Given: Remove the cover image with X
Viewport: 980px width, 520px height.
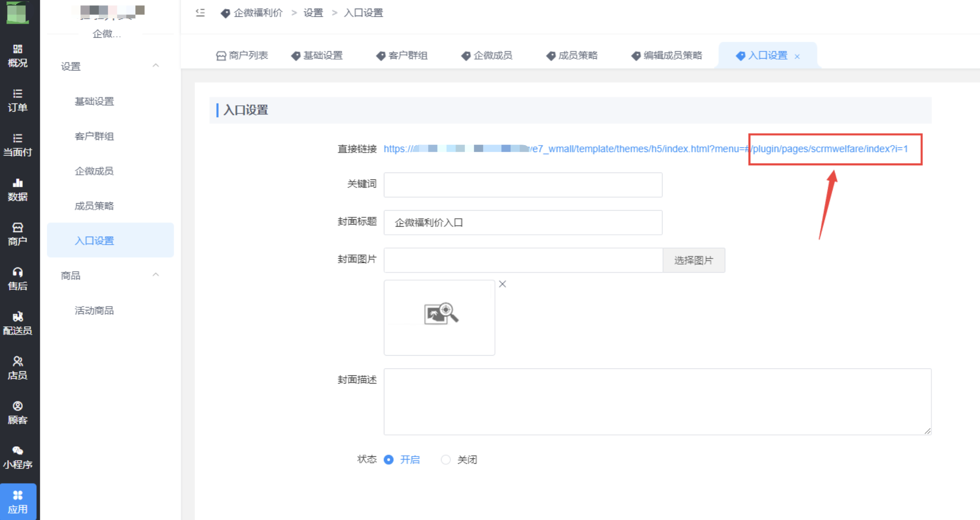Looking at the screenshot, I should click(502, 284).
